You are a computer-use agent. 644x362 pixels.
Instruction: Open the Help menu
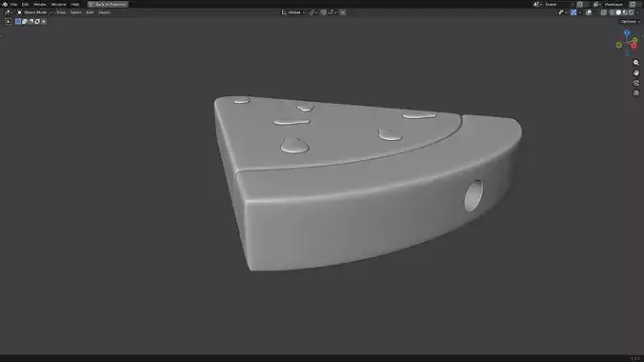click(74, 4)
